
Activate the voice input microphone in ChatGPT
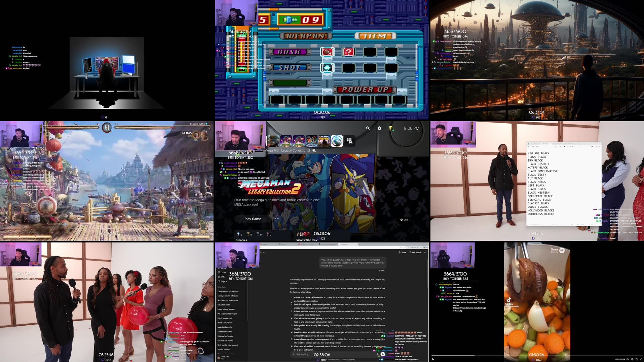(x=377, y=354)
